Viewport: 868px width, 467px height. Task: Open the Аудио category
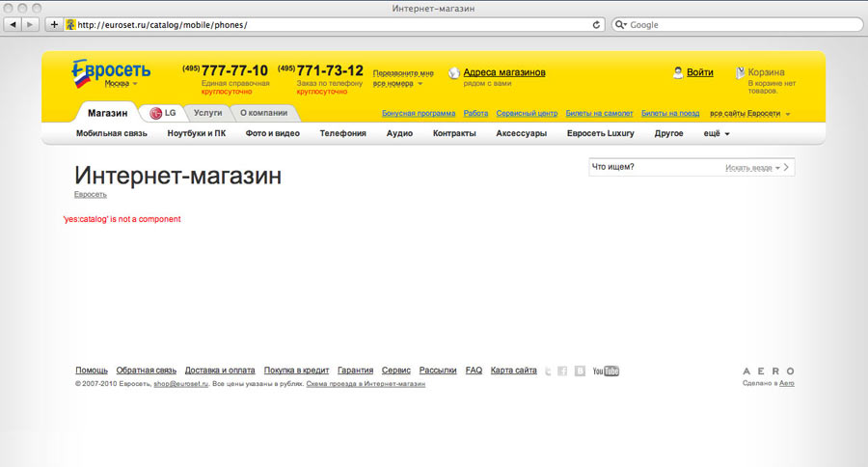click(399, 133)
